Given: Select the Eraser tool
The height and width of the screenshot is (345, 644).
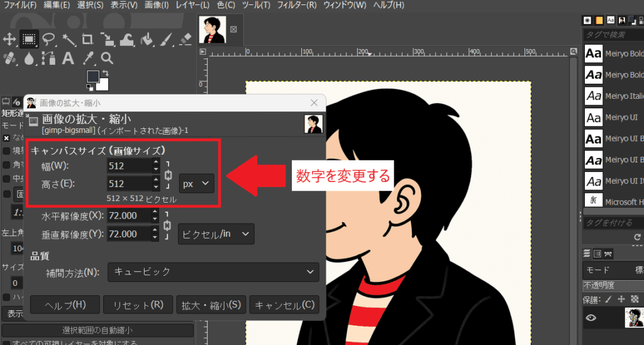Looking at the screenshot, I should [186, 40].
